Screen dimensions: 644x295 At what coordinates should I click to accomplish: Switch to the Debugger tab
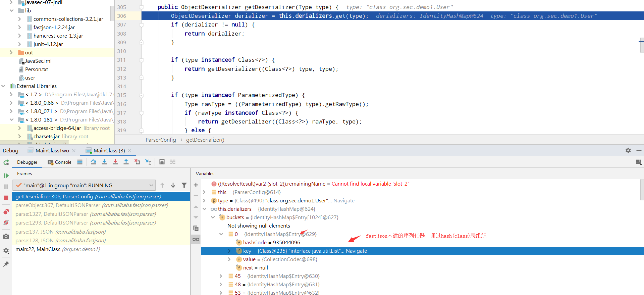(27, 162)
